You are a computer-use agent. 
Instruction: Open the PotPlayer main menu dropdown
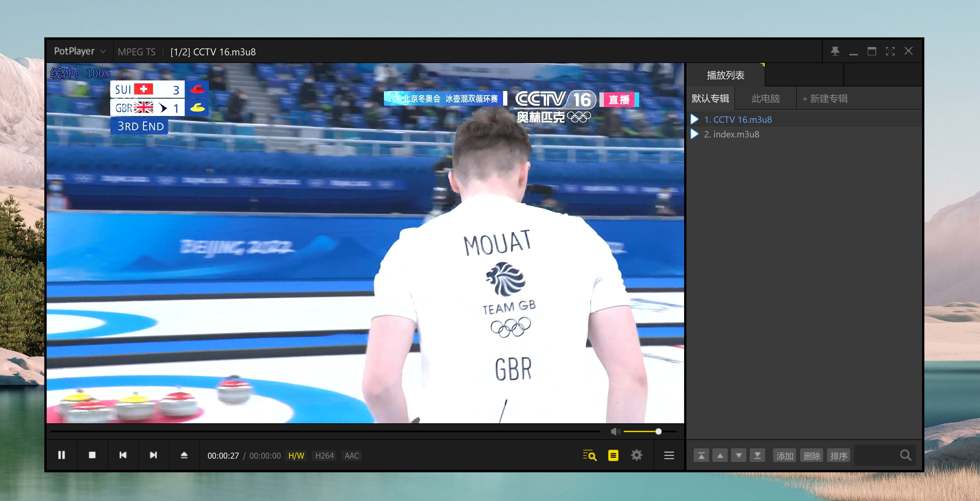(80, 51)
